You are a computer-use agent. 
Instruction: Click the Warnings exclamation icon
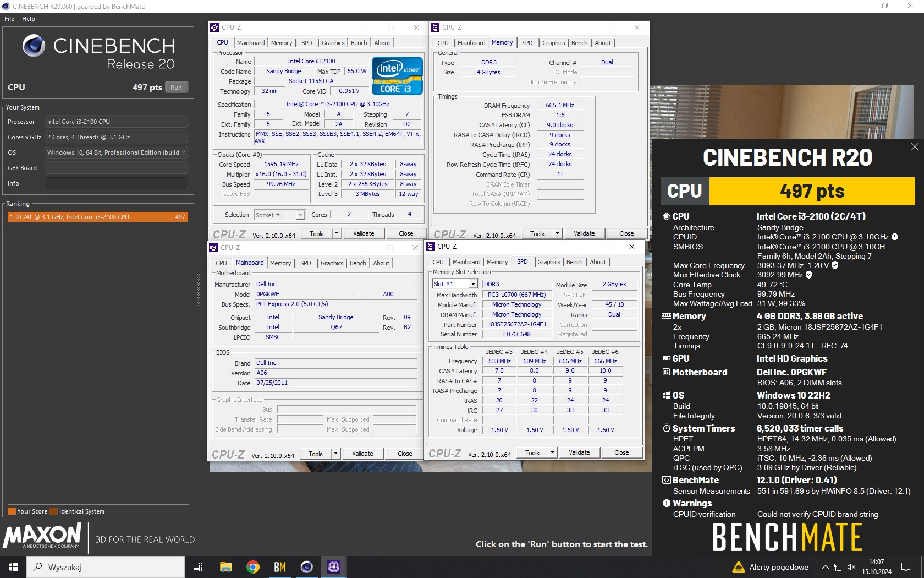(x=666, y=503)
